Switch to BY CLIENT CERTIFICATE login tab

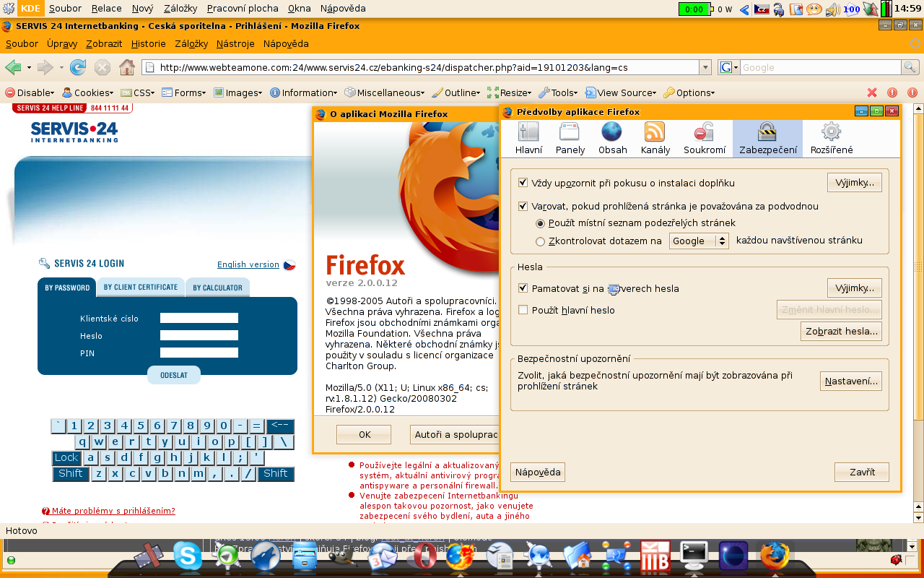pyautogui.click(x=140, y=287)
